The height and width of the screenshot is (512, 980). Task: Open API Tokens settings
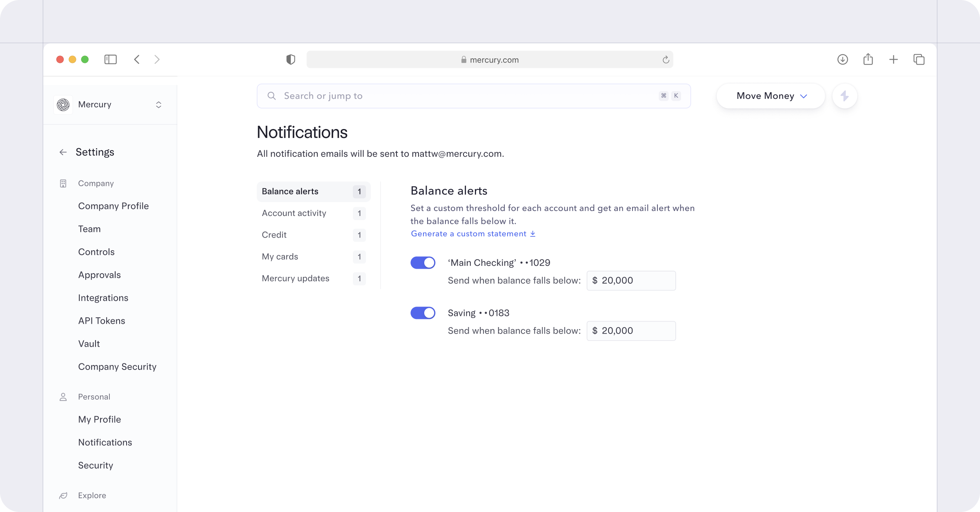pos(102,321)
